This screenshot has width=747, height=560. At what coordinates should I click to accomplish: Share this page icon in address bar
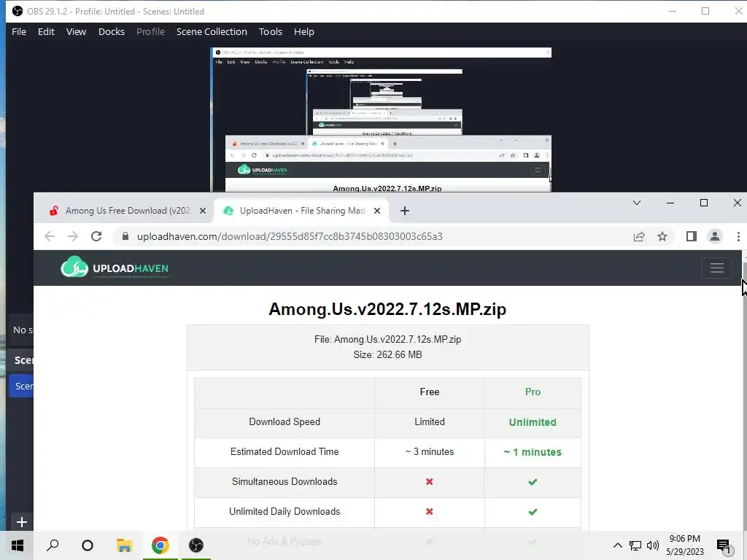639,236
